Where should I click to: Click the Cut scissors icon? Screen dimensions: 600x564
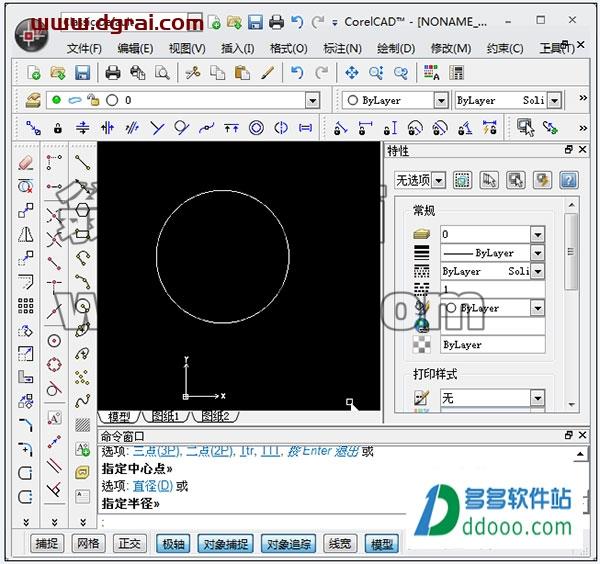click(192, 72)
